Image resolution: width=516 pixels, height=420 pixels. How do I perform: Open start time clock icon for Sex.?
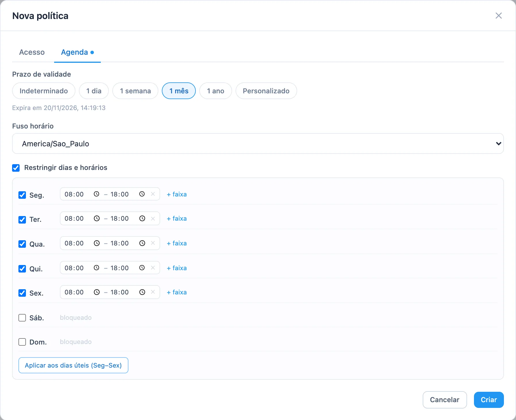pyautogui.click(x=97, y=292)
